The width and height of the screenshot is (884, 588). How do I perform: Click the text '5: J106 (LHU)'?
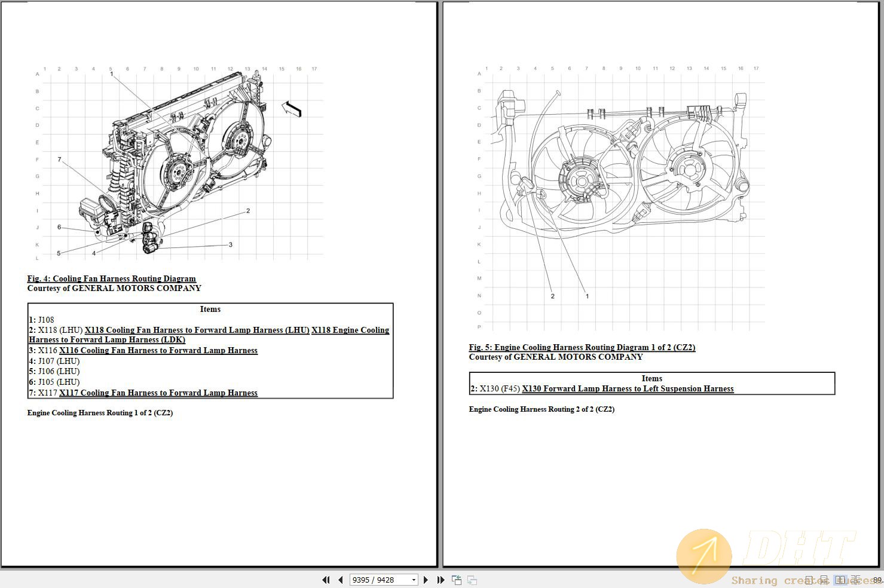tap(54, 372)
